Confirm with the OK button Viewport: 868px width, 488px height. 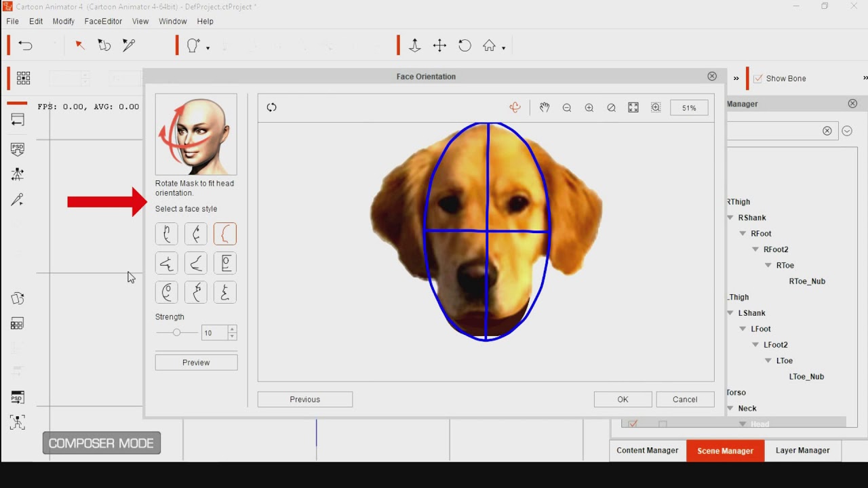(x=623, y=399)
